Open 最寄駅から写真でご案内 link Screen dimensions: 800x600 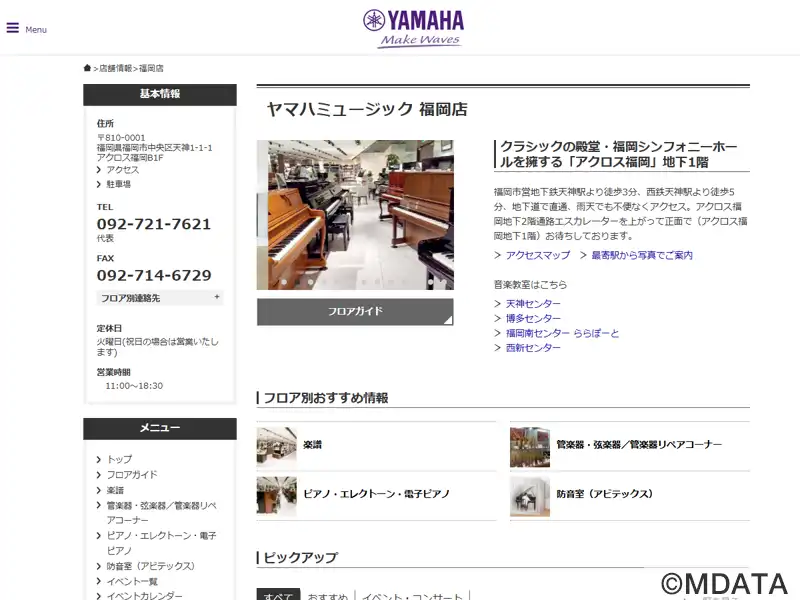(642, 255)
